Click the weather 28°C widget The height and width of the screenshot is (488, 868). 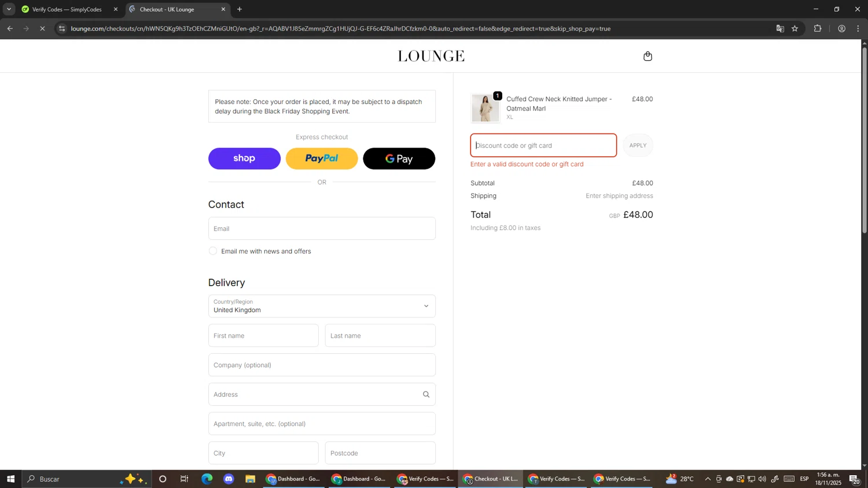(679, 479)
